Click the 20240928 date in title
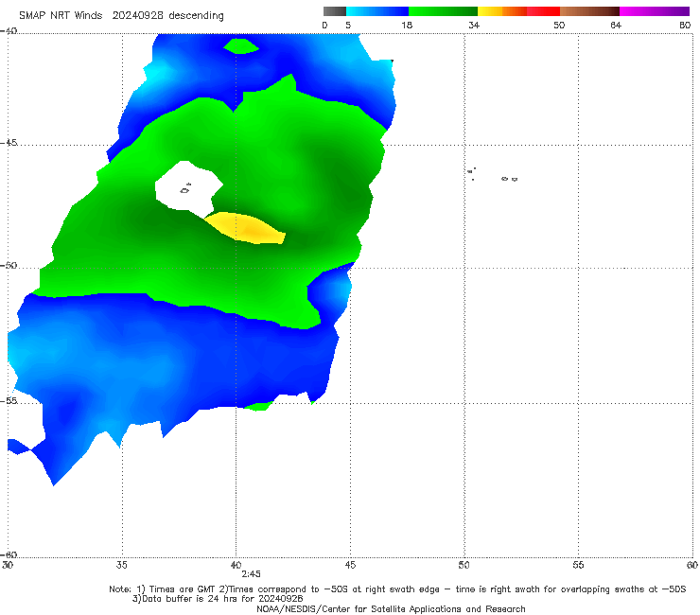This screenshot has width=700, height=615. (x=137, y=15)
